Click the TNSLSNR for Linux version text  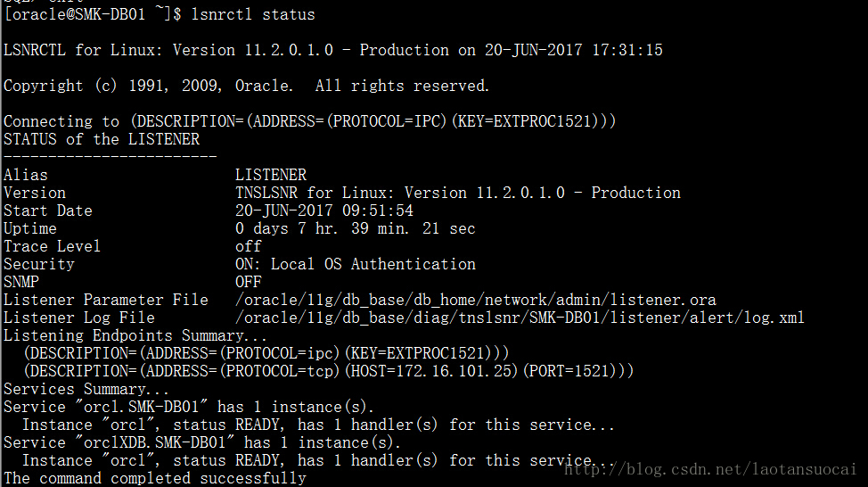pos(458,193)
